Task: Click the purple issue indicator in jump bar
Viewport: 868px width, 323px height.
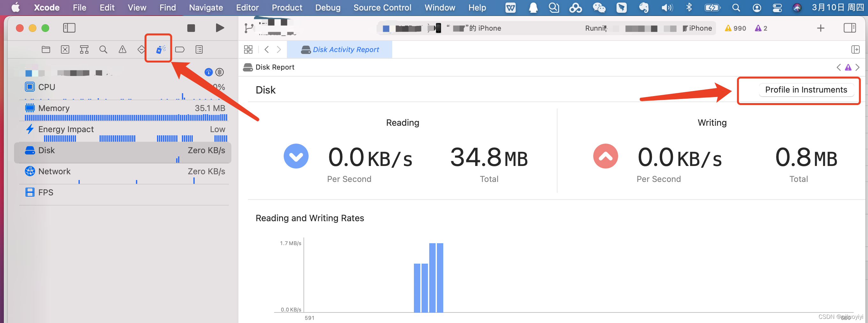Action: [x=848, y=67]
